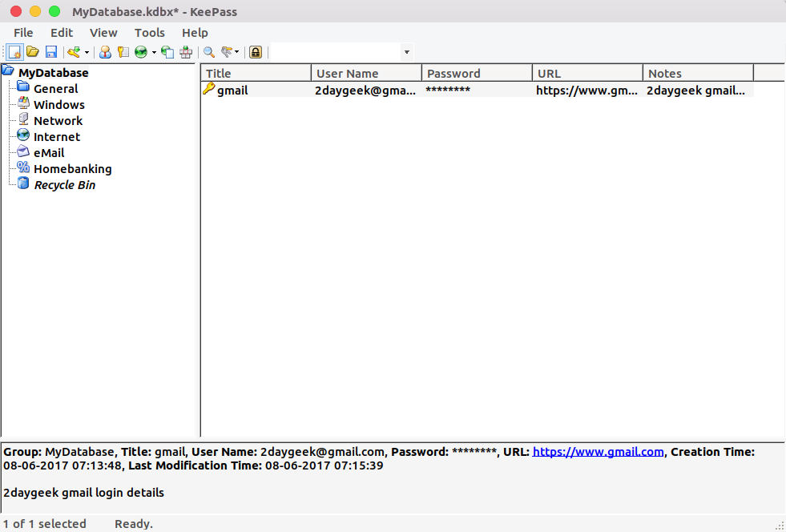Image resolution: width=786 pixels, height=532 pixels.
Task: Sort by the Notes column header
Action: [x=699, y=73]
